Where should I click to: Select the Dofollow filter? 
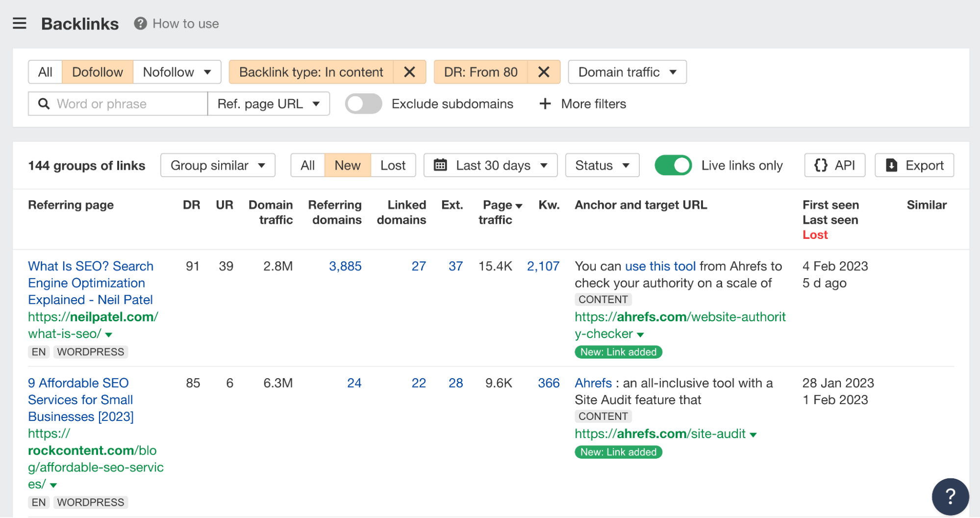tap(97, 72)
